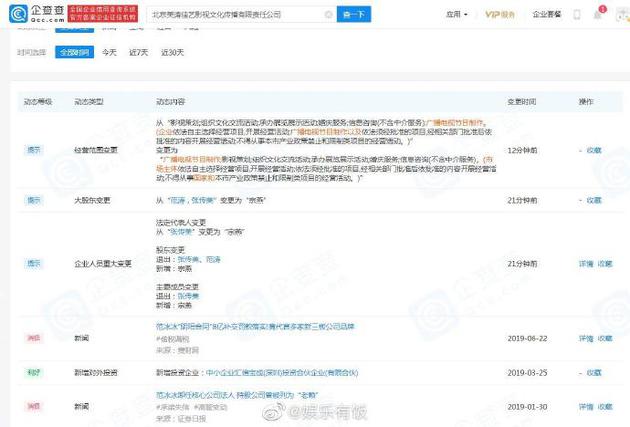Image resolution: width=630 pixels, height=427 pixels.
Task: Click the 提示 tag in 企业人员重大变更 row
Action: pos(34,264)
